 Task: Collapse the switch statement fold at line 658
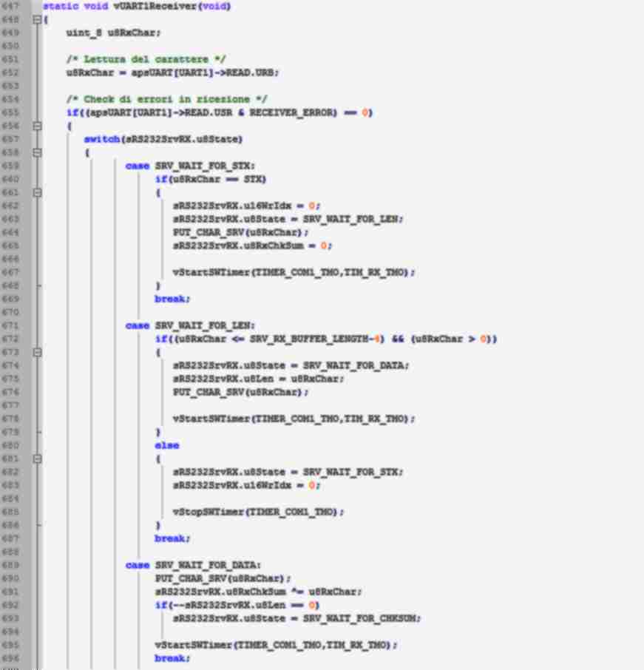coord(37,153)
